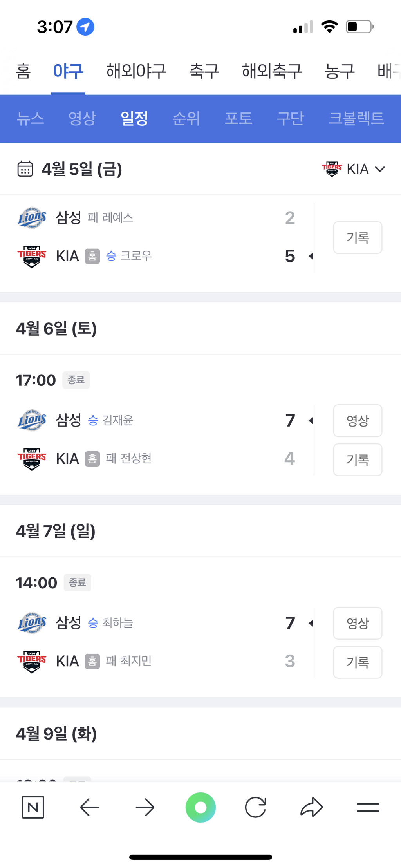Image resolution: width=401 pixels, height=868 pixels.
Task: Open 기록 for the April 7 game
Action: [358, 662]
